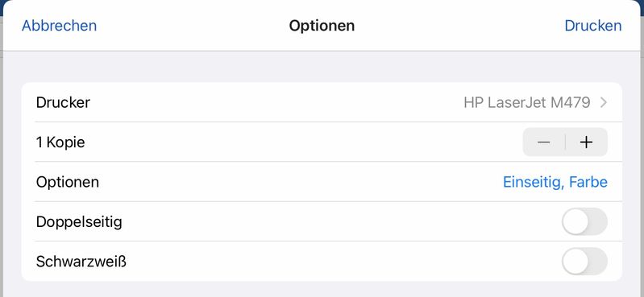Toggle the Doppelseitig switch
The image size is (644, 297).
pos(584,221)
